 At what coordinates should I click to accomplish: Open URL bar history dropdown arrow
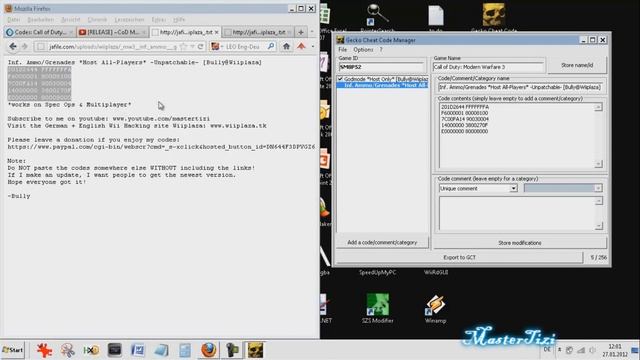pyautogui.click(x=192, y=47)
